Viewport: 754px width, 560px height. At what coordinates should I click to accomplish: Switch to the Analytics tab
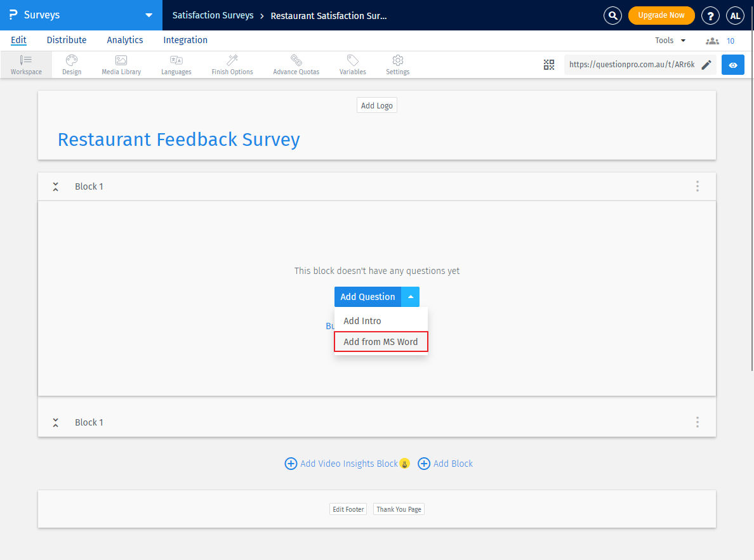(124, 40)
